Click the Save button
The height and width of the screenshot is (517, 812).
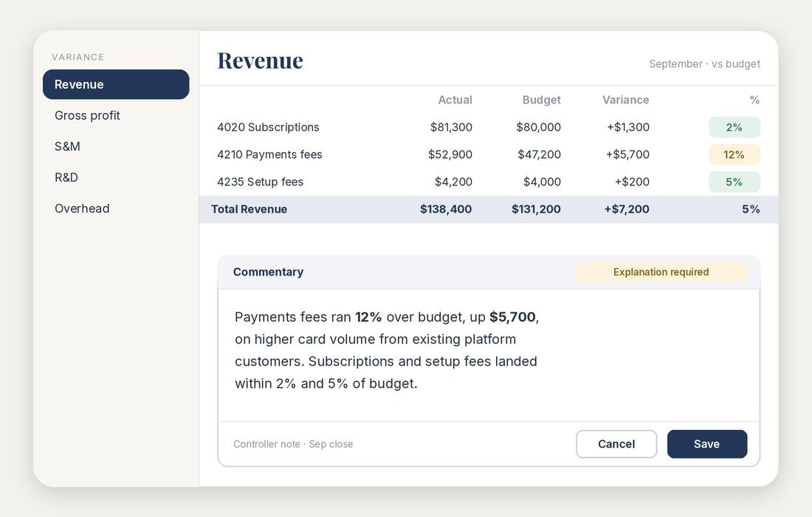(707, 444)
